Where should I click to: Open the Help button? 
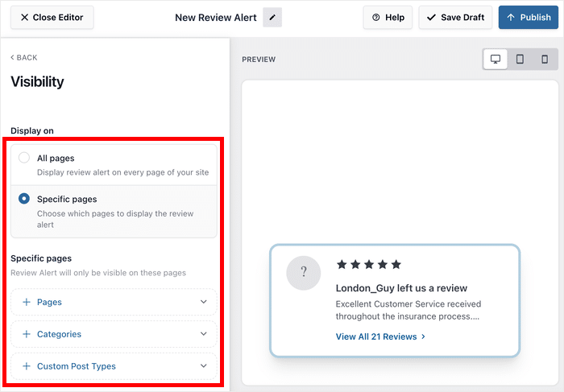(x=388, y=17)
